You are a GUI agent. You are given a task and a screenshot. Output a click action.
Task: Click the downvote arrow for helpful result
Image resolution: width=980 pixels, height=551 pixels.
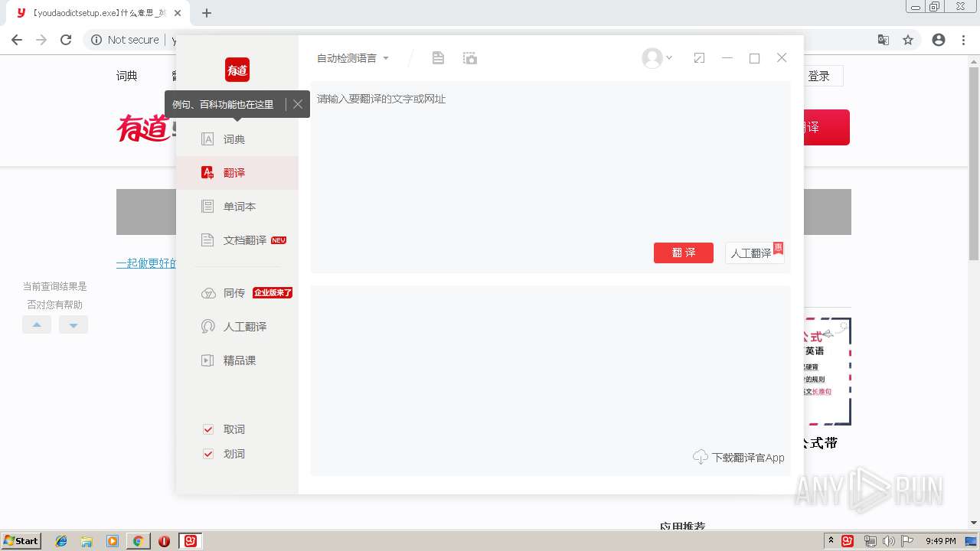click(x=73, y=324)
